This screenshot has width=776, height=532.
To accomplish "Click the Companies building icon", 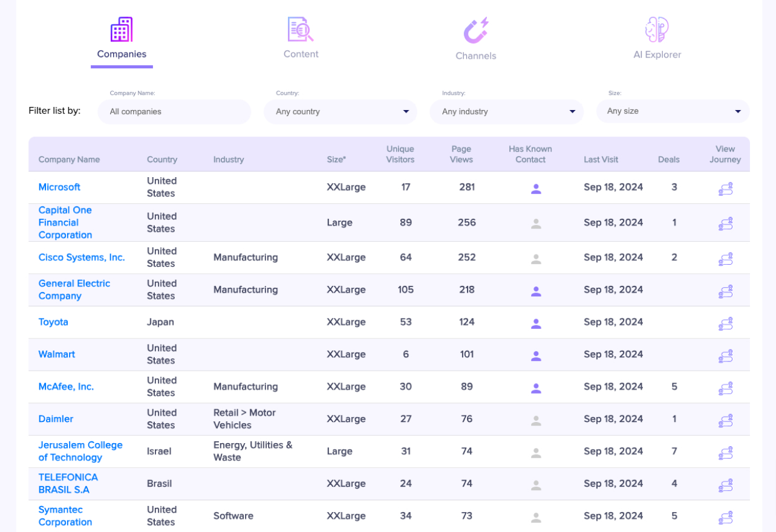I will pos(122,29).
